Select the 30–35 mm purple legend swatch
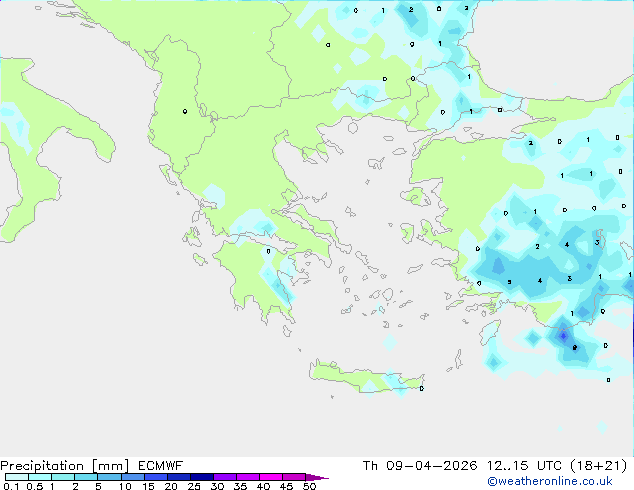The width and height of the screenshot is (634, 490). (x=225, y=477)
